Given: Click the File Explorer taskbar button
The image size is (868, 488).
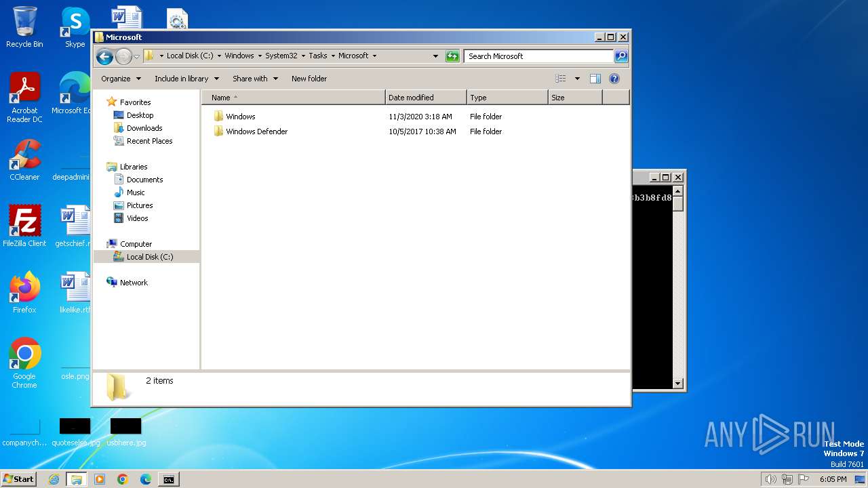Looking at the screenshot, I should (76, 479).
